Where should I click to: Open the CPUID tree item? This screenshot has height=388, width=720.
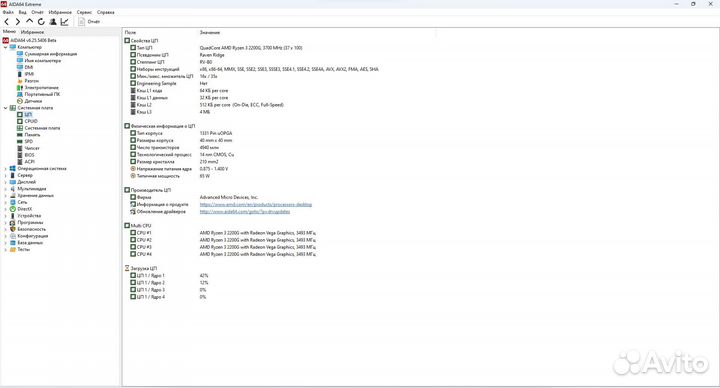31,121
